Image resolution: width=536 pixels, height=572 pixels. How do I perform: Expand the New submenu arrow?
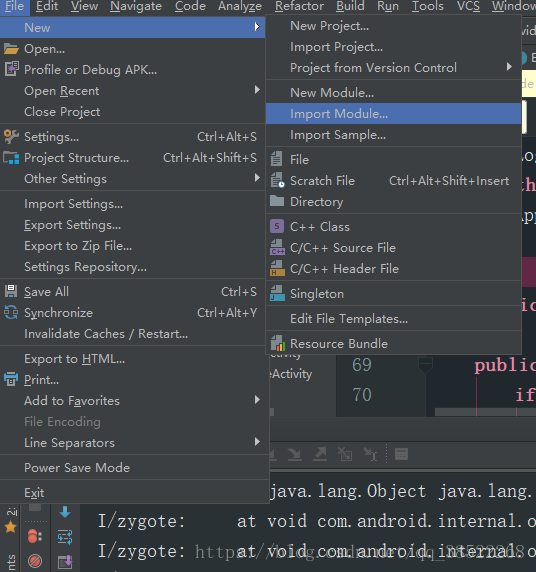pyautogui.click(x=257, y=27)
